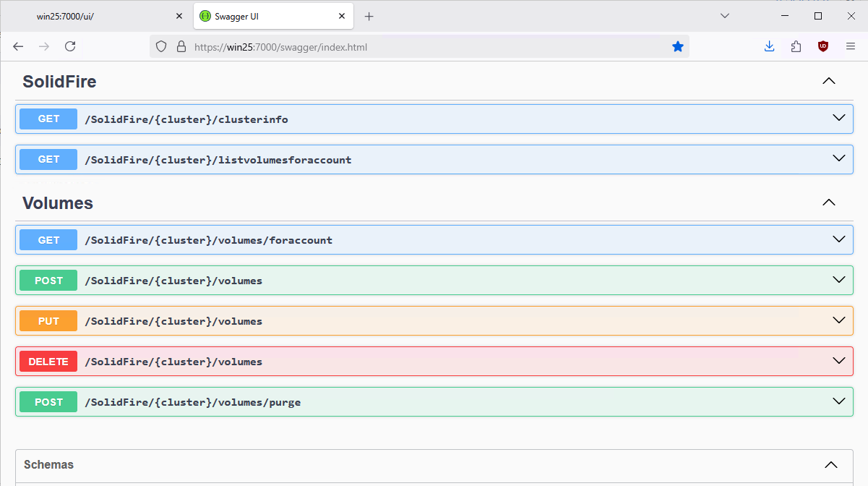Go back using the browser back arrow

(19, 46)
